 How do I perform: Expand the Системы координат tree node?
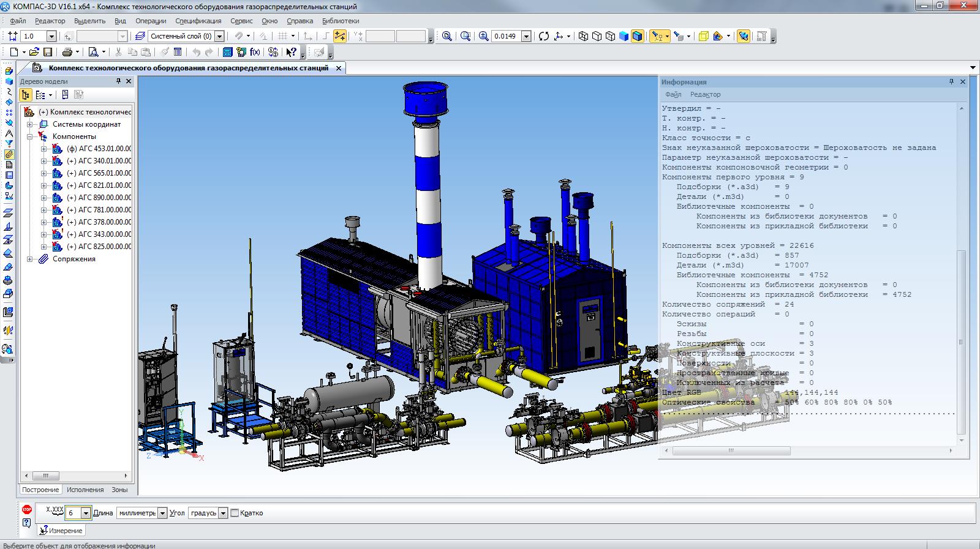(29, 124)
